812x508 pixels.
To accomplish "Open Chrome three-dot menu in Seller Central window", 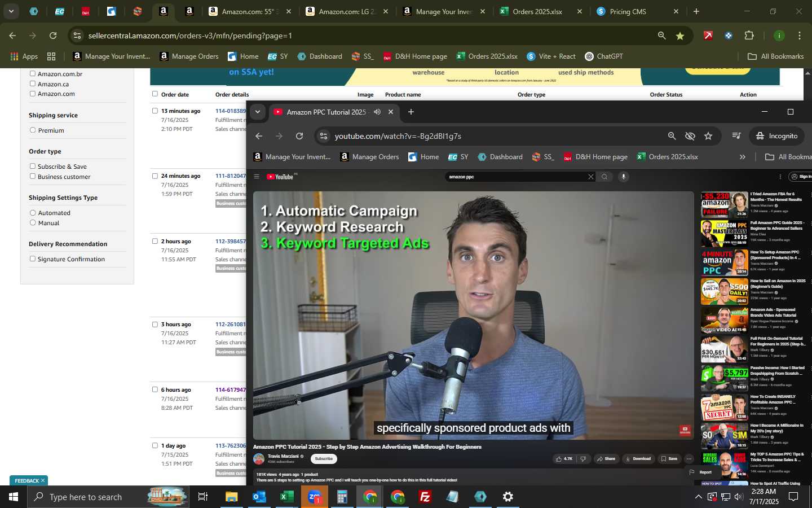I will [x=800, y=36].
